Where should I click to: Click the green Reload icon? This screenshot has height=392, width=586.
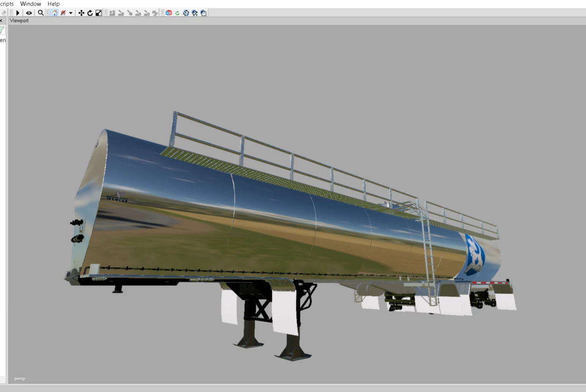pos(177,13)
